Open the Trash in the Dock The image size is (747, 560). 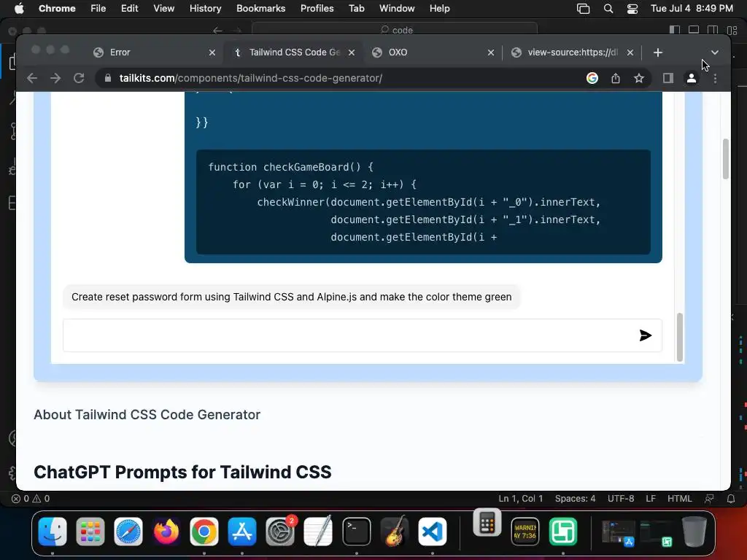694,532
